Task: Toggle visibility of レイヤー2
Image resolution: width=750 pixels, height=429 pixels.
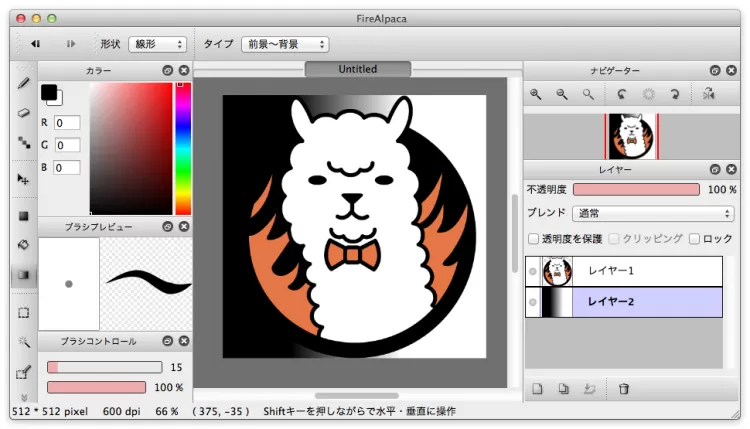Action: pyautogui.click(x=533, y=302)
